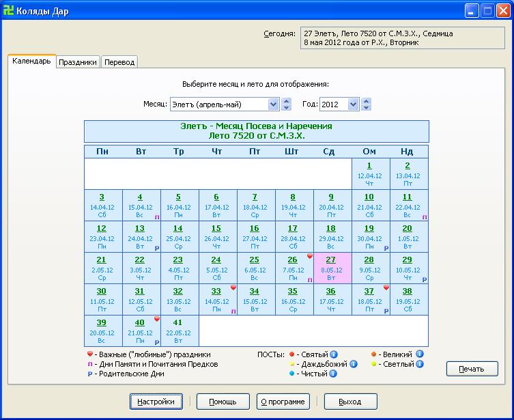514x420 pixels.
Task: Click parental day marker on day 29
Action: pos(425,280)
